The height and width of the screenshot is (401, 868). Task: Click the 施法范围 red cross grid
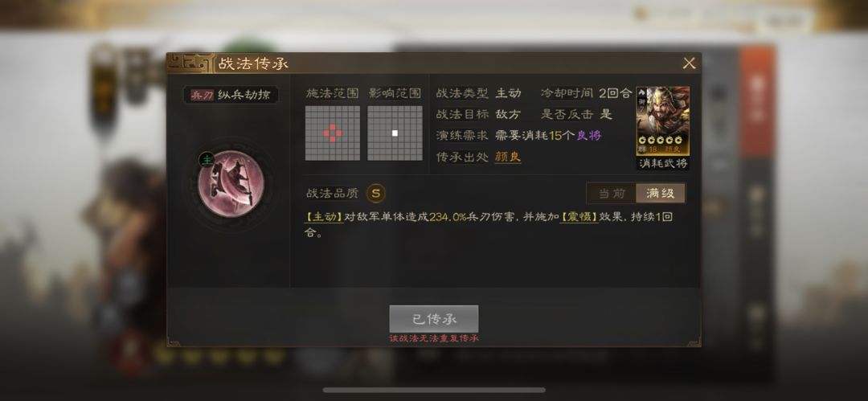332,133
